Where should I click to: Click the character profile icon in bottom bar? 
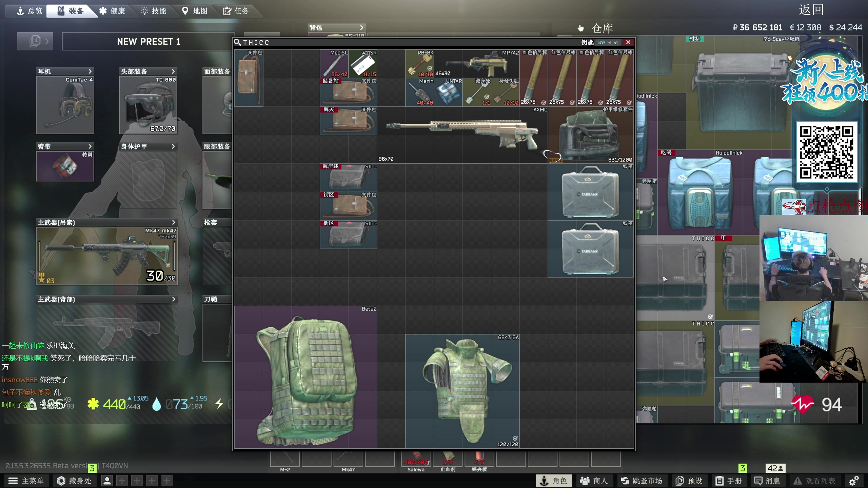[107, 481]
